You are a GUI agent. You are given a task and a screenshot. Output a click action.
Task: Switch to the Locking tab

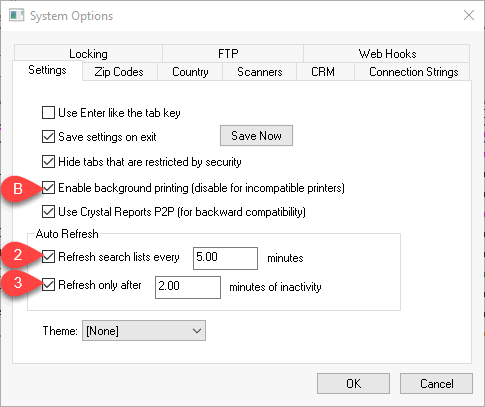[x=88, y=54]
